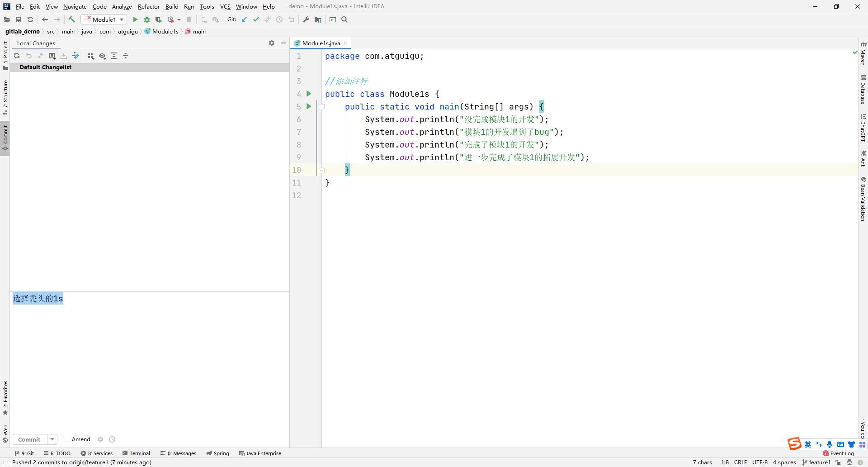Run the Module1 configuration
The image size is (868, 467).
(135, 19)
